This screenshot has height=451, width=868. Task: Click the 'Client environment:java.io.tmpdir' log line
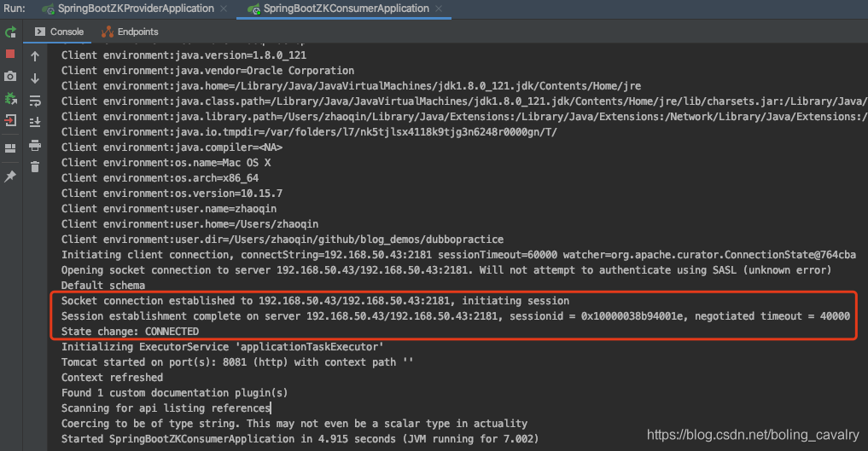tap(309, 131)
